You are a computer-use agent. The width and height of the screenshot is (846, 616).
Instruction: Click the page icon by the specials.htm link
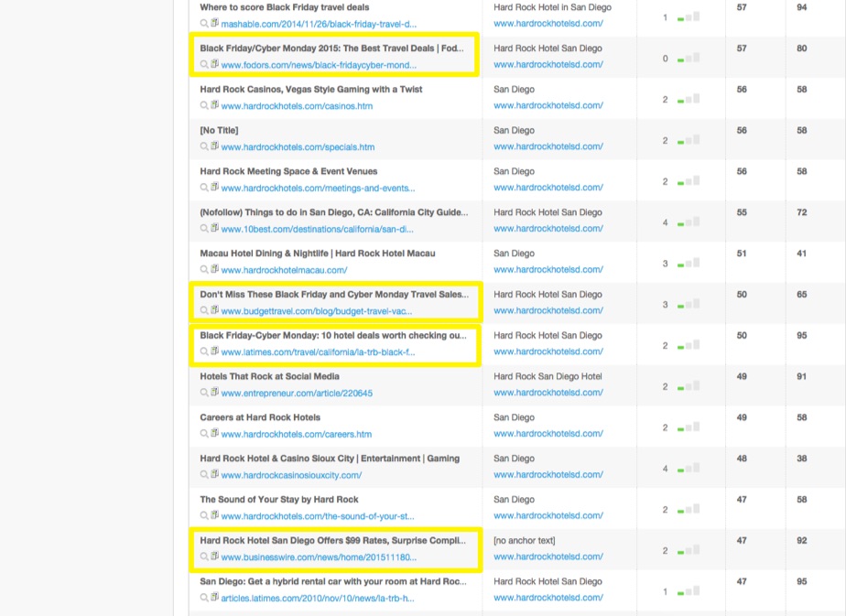(215, 146)
